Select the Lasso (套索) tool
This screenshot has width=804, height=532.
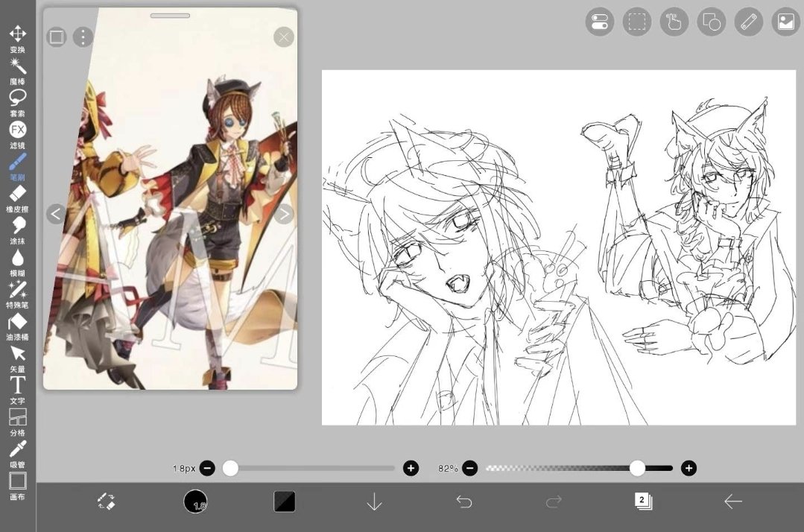pyautogui.click(x=17, y=103)
